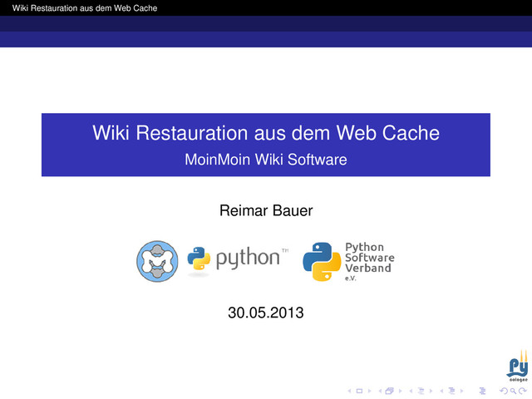Click the PyCologne logo

pyautogui.click(x=518, y=367)
